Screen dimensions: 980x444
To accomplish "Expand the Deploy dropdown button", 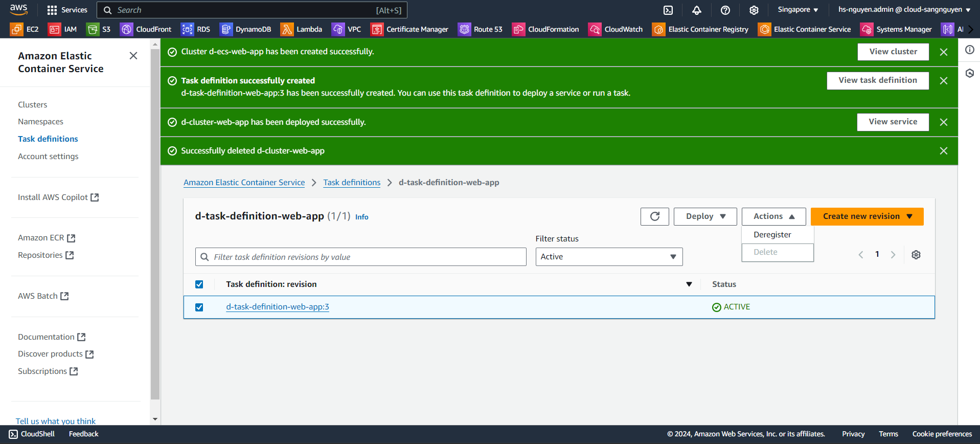I will tap(705, 216).
